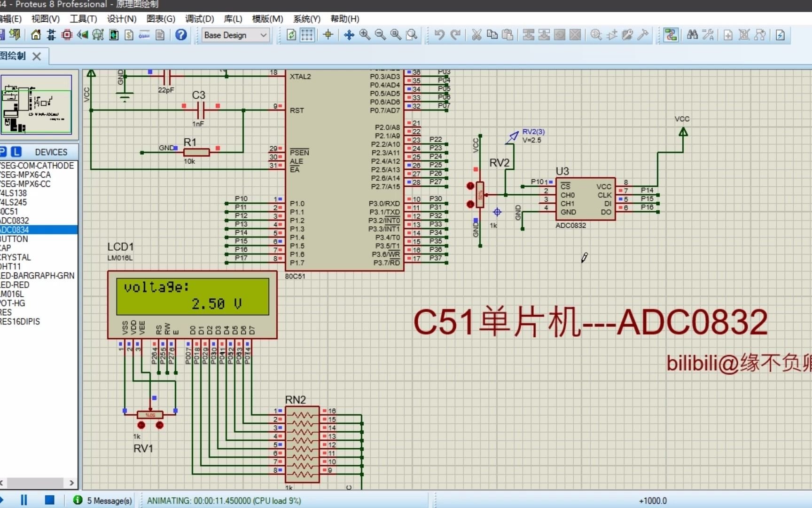
Task: Click the Make Device icon
Action: point(612,35)
